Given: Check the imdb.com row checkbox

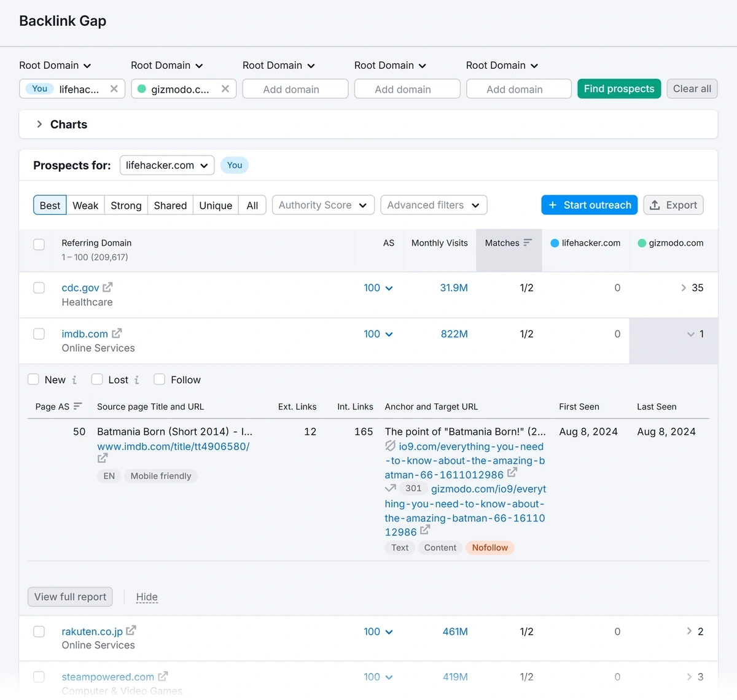Looking at the screenshot, I should point(39,333).
